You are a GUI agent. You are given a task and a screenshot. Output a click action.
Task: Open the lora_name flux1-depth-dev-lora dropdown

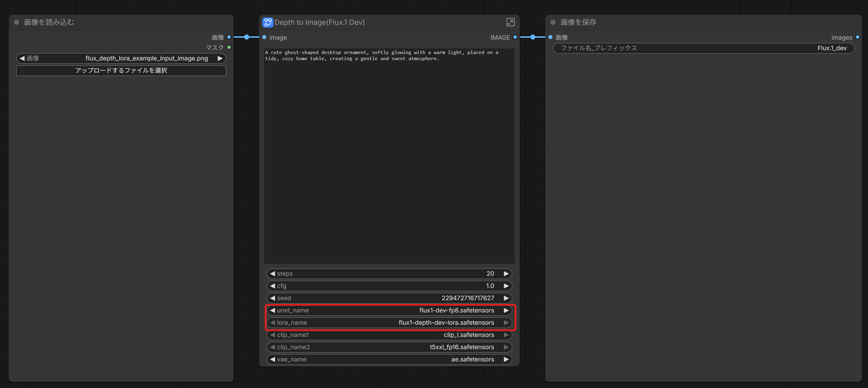[x=390, y=322]
